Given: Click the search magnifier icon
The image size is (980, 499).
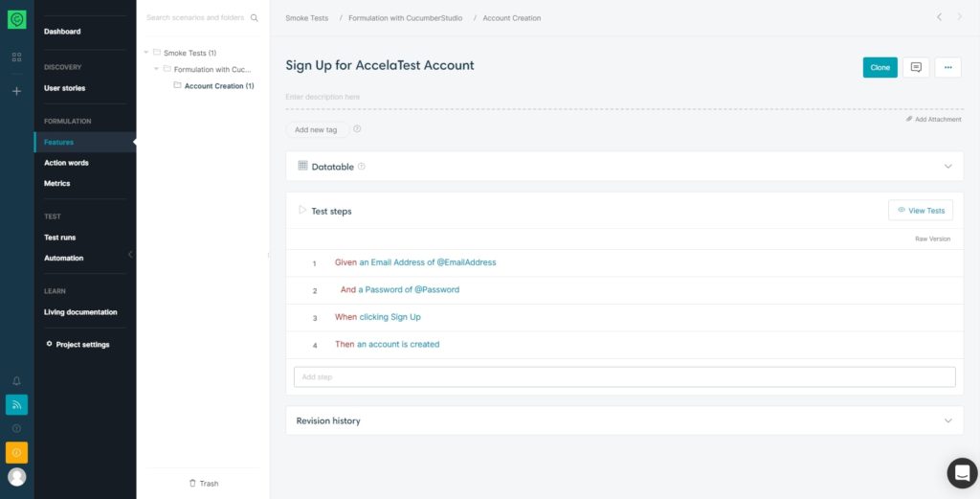Looking at the screenshot, I should click(x=255, y=18).
